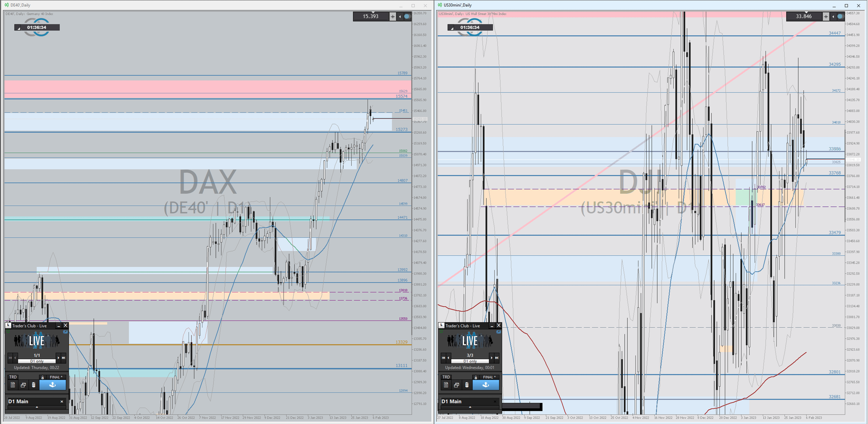Maximize the DE40 Daily chart window
Image resolution: width=868 pixels, height=424 pixels.
click(413, 5)
